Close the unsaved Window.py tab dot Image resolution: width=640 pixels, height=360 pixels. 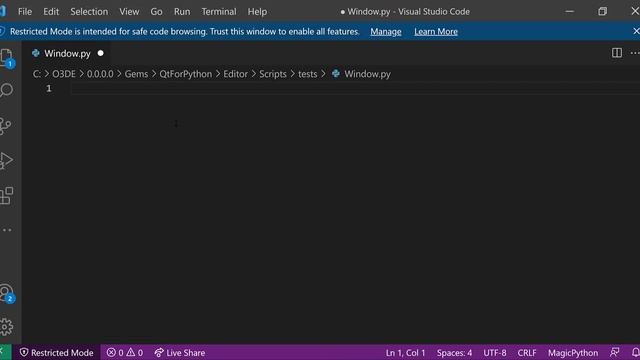[x=100, y=53]
